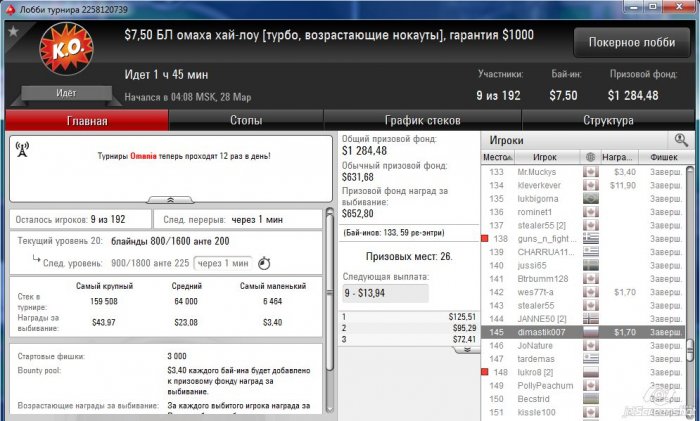Select player row stealer55 [2]
700x421 pixels.
(582, 225)
